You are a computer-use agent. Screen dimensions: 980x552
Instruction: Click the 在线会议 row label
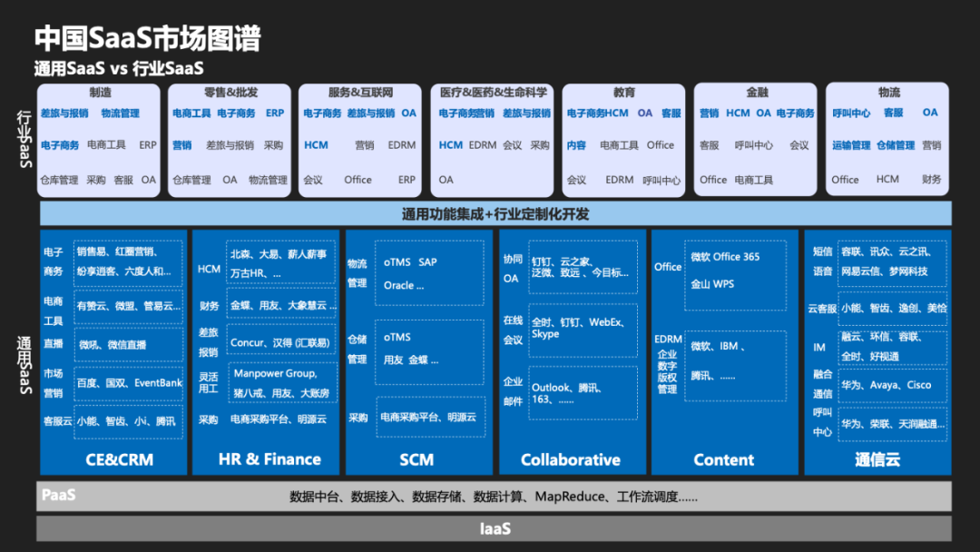tap(513, 330)
